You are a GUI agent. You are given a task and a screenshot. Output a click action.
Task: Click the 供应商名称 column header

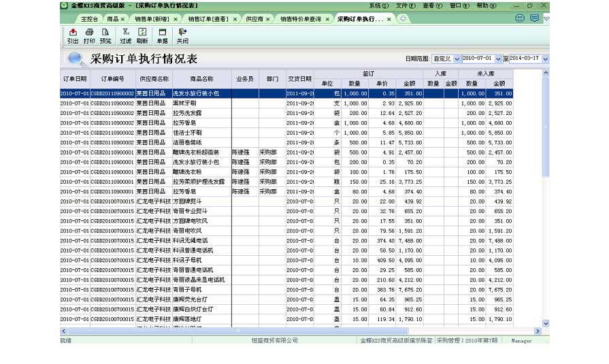(x=153, y=79)
